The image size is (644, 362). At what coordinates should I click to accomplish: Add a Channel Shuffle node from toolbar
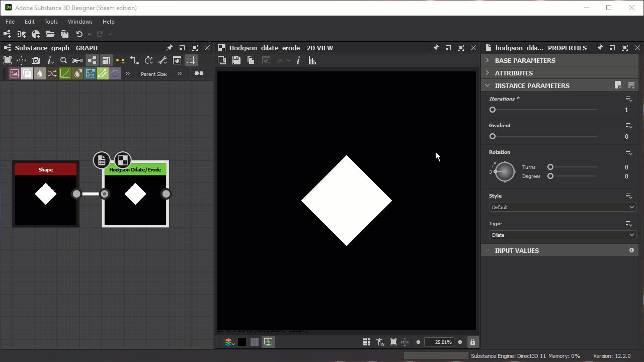pos(52,73)
